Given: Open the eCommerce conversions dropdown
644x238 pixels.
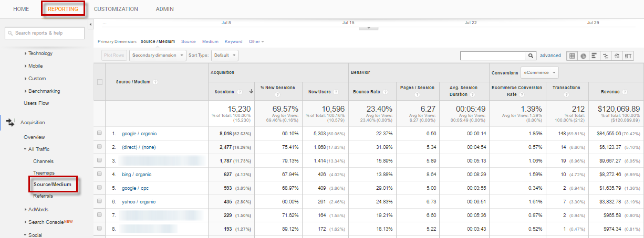Looking at the screenshot, I should click(x=539, y=72).
